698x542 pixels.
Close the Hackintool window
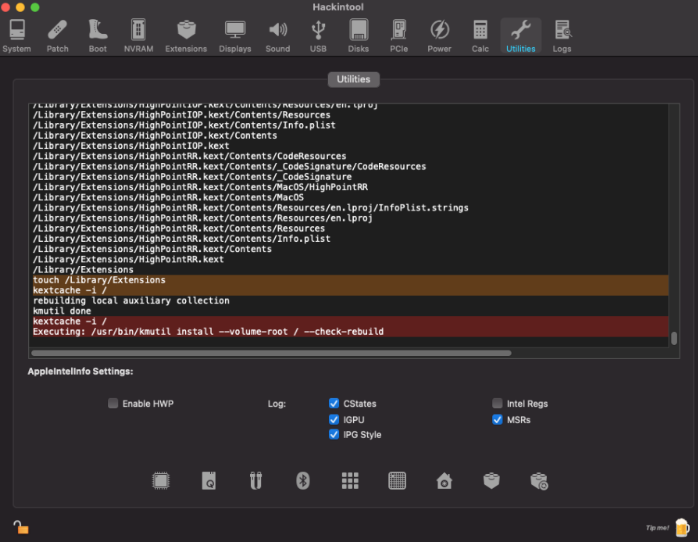(5, 7)
